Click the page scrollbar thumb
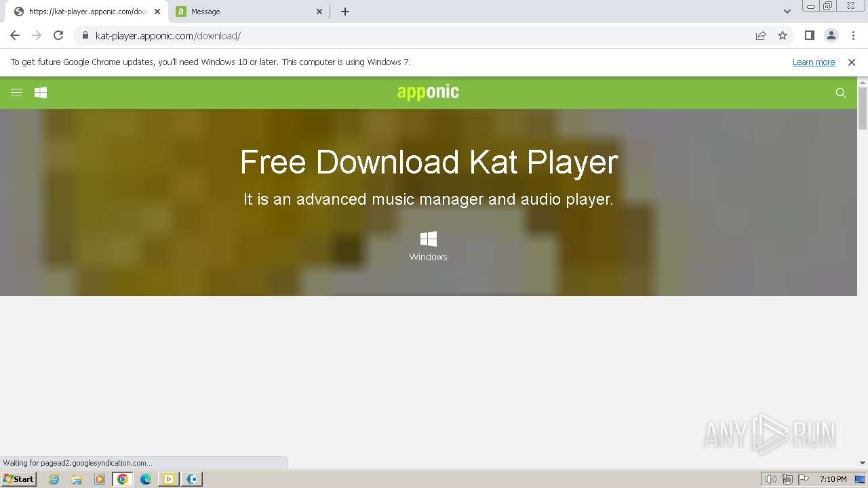Screen dimensions: 868x488 point(863,108)
